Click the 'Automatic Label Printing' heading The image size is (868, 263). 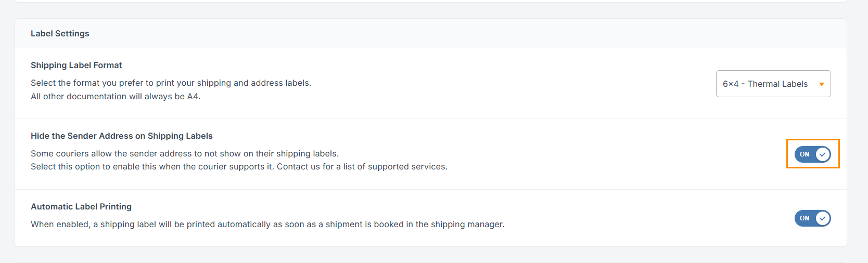81,206
